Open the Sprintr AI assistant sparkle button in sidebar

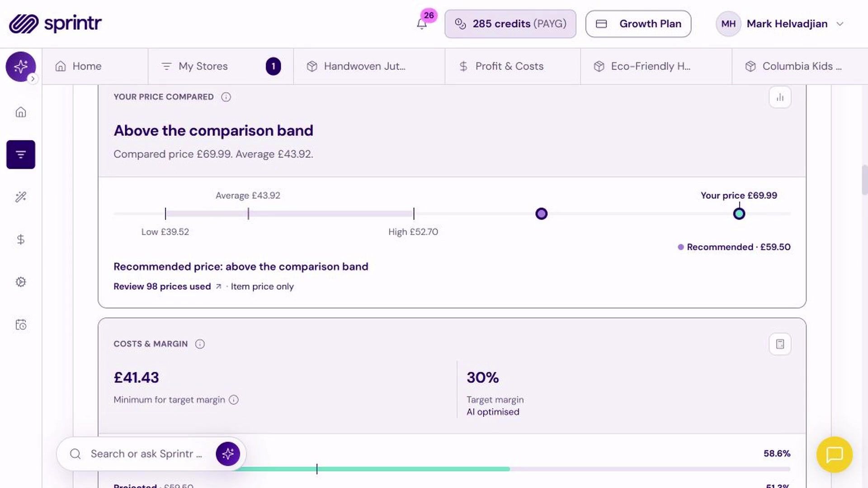point(21,66)
